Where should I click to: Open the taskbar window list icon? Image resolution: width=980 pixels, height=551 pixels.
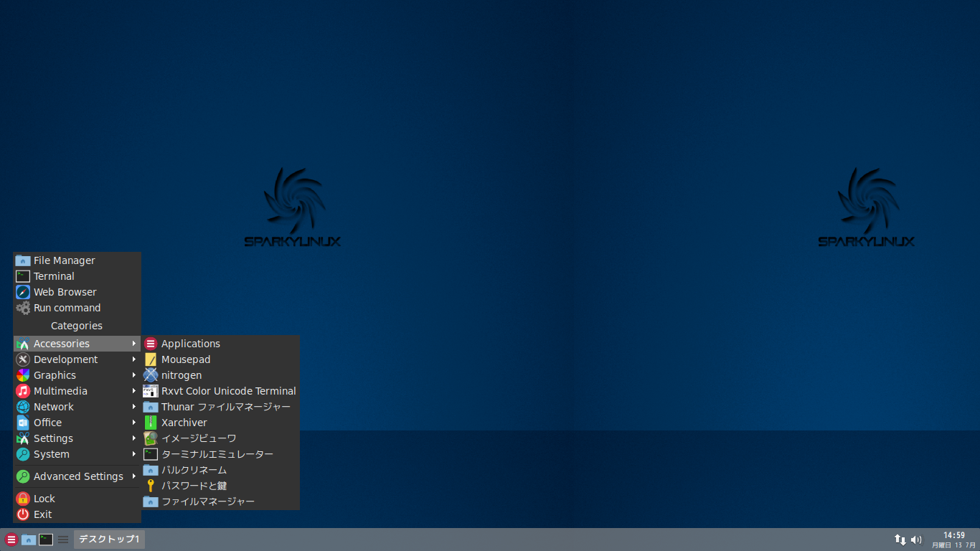pos(63,540)
